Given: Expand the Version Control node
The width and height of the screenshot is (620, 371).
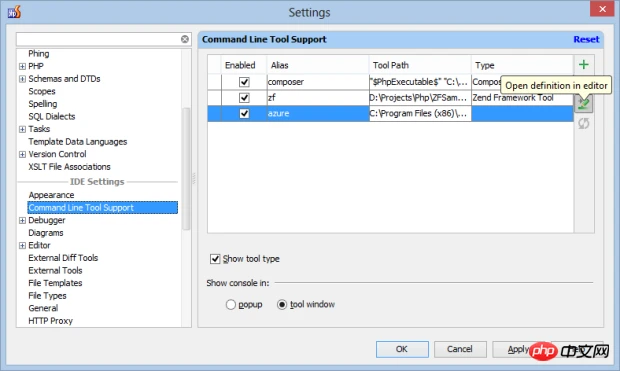Looking at the screenshot, I should click(23, 154).
